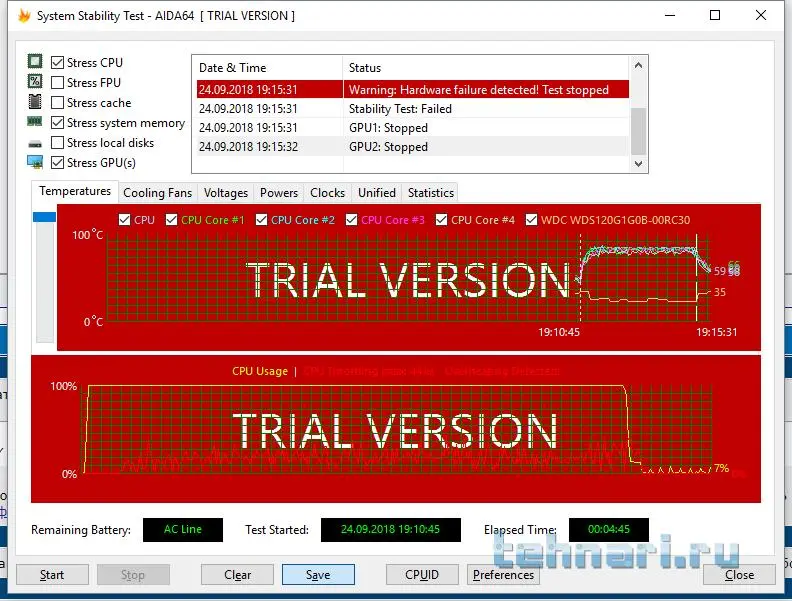Maximize the AIDA64 window
This screenshot has height=601, width=792.
click(715, 15)
